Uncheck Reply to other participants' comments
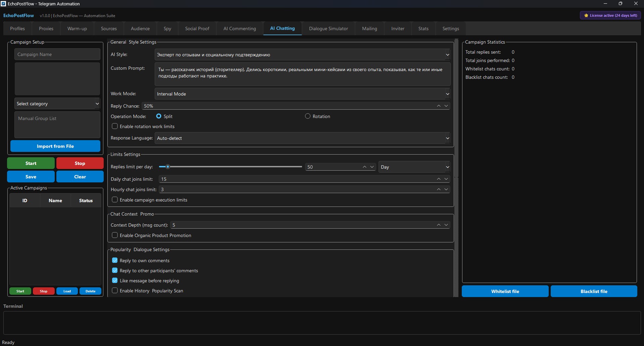This screenshot has width=644, height=346. click(x=115, y=271)
